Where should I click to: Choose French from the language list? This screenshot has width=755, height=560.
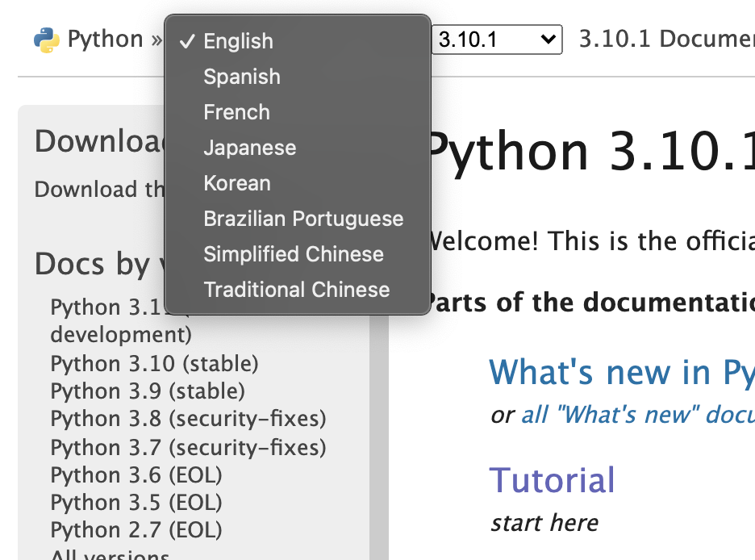[297, 112]
